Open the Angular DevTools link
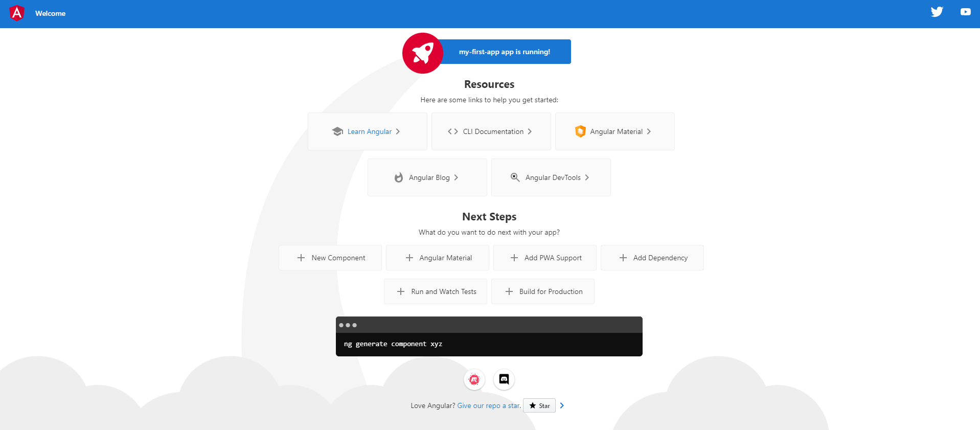980x430 pixels. (551, 177)
